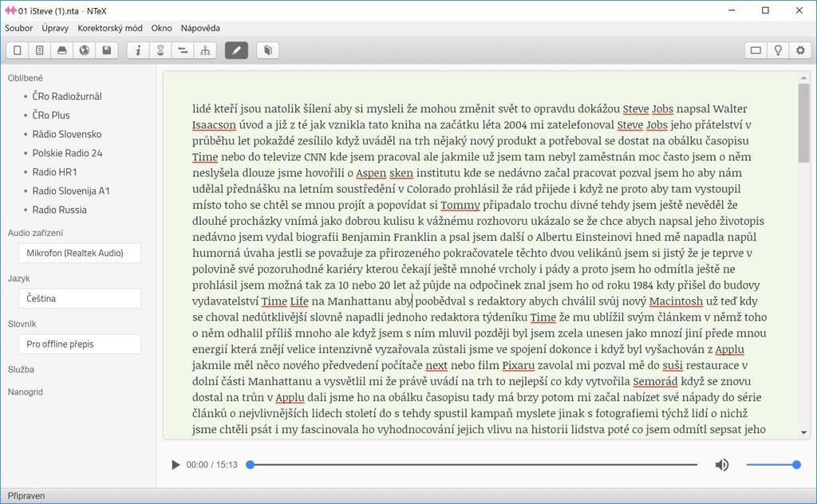The width and height of the screenshot is (817, 504).
Task: Click the Audio zařízení label
Action: click(x=35, y=233)
